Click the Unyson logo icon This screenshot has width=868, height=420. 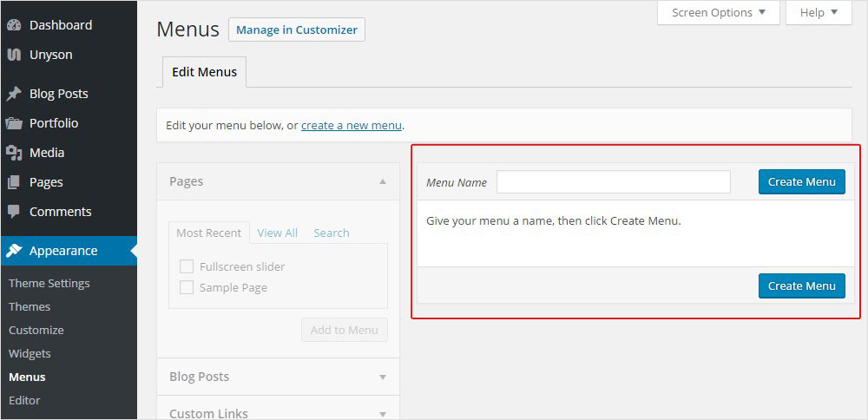click(x=14, y=55)
